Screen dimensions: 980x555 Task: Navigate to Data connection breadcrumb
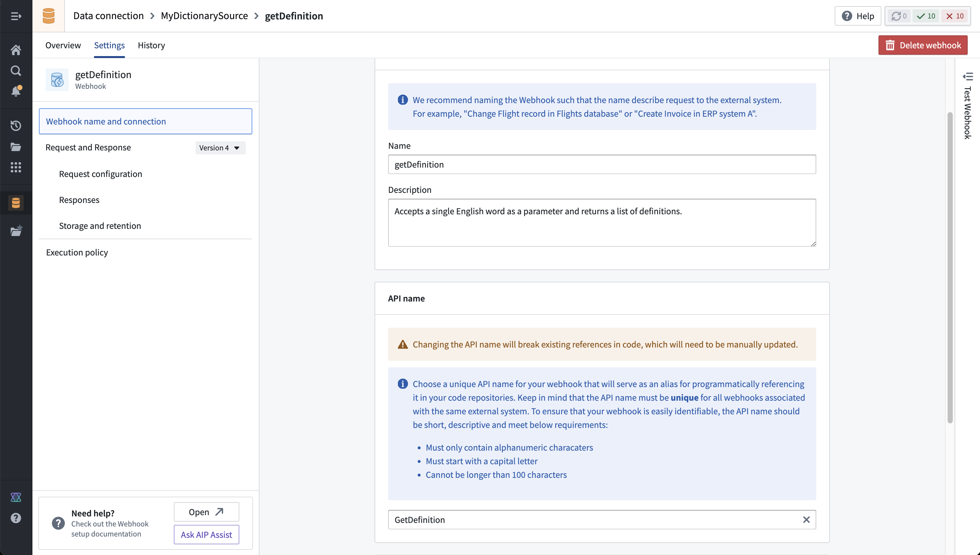pos(108,16)
